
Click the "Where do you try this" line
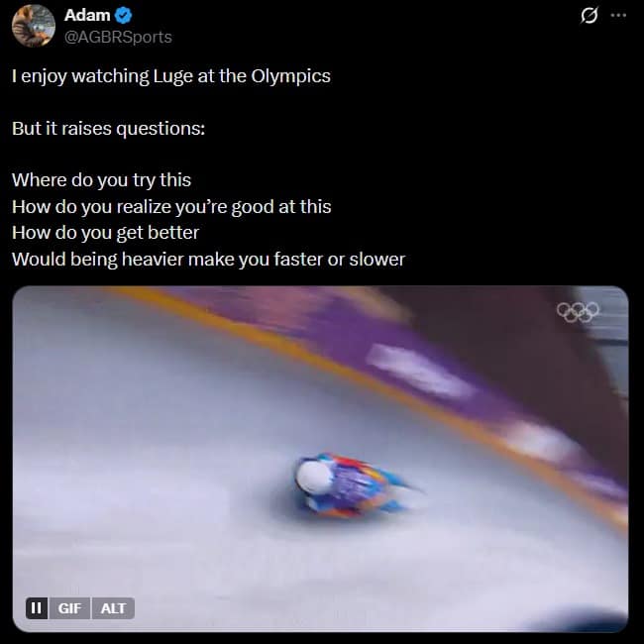tap(101, 180)
